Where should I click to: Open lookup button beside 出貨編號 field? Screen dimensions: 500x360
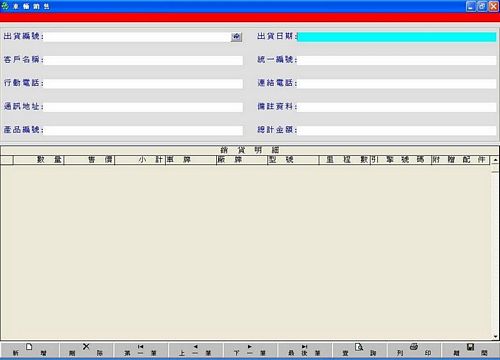coord(236,37)
